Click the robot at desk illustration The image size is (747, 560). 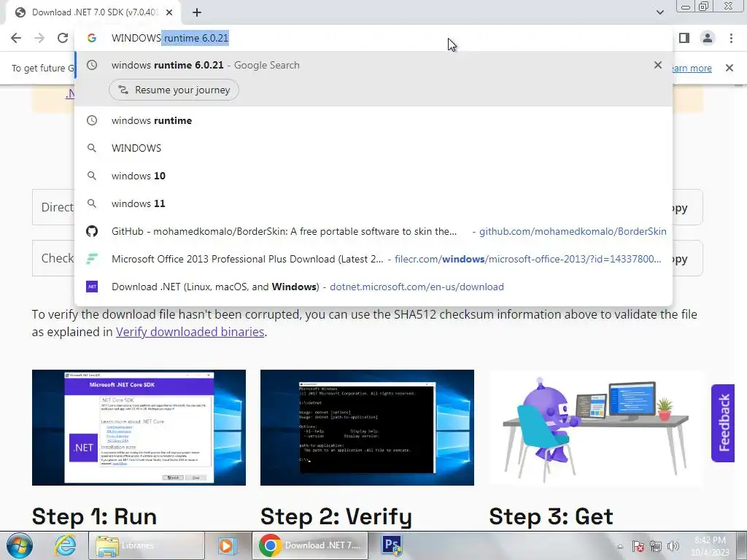pyautogui.click(x=596, y=427)
